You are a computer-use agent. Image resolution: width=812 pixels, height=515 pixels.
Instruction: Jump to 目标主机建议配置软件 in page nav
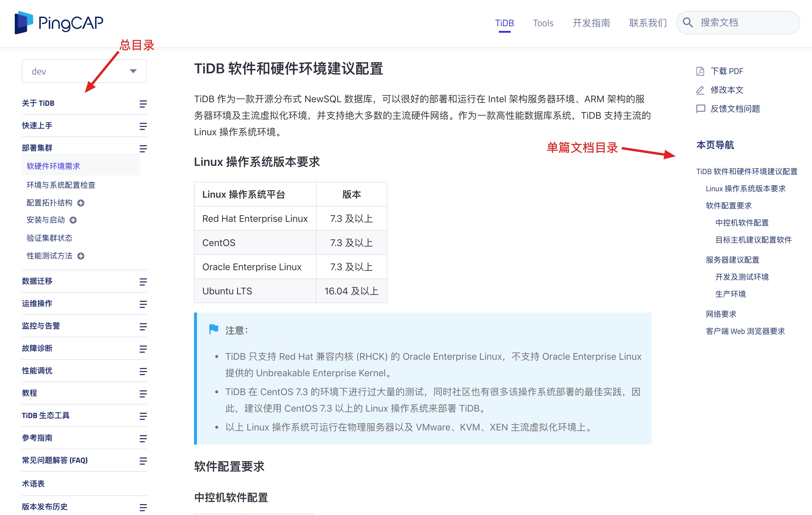click(x=753, y=240)
